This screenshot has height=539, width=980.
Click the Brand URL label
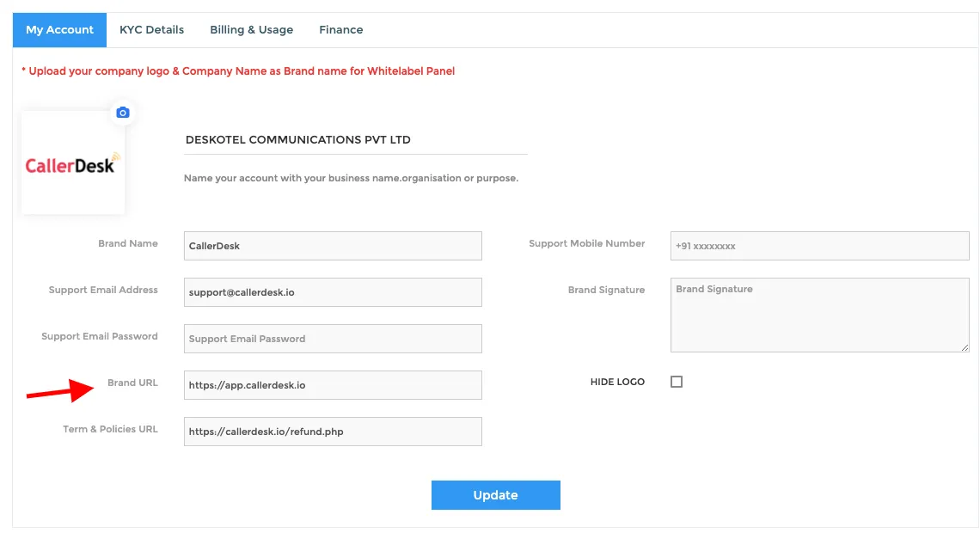(x=132, y=383)
